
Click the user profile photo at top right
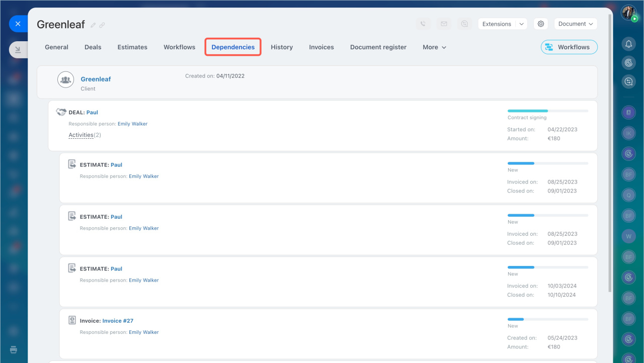point(629,13)
